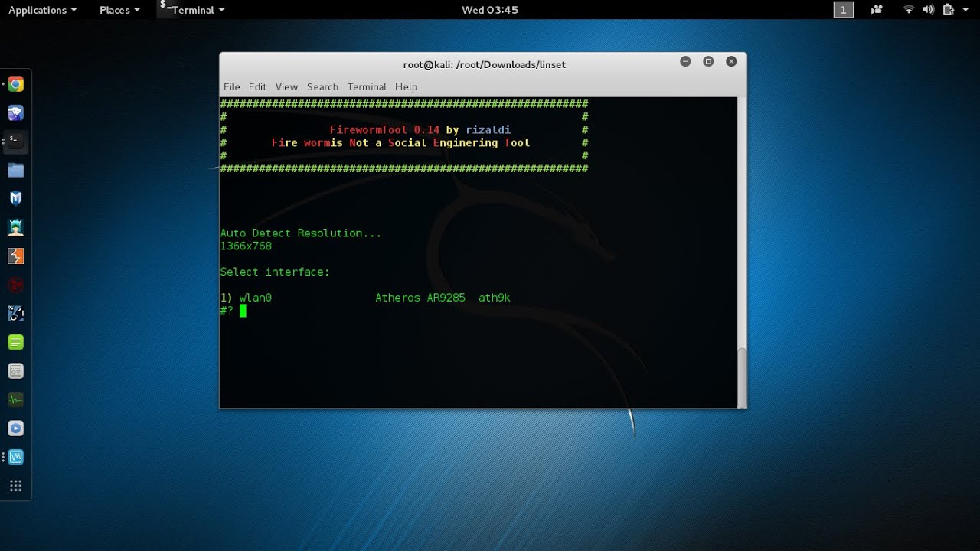Minimize the linset terminal window
The height and width of the screenshot is (551, 980).
(x=685, y=61)
